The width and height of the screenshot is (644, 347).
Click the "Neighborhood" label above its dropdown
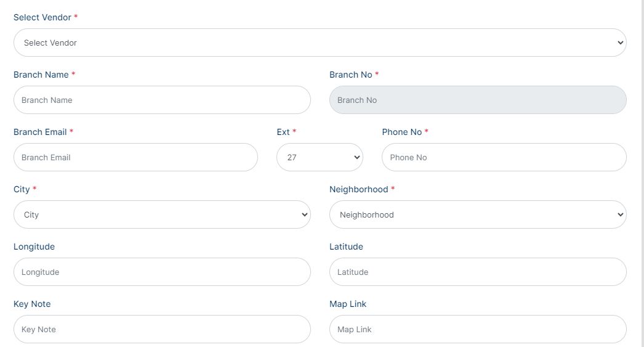click(358, 189)
